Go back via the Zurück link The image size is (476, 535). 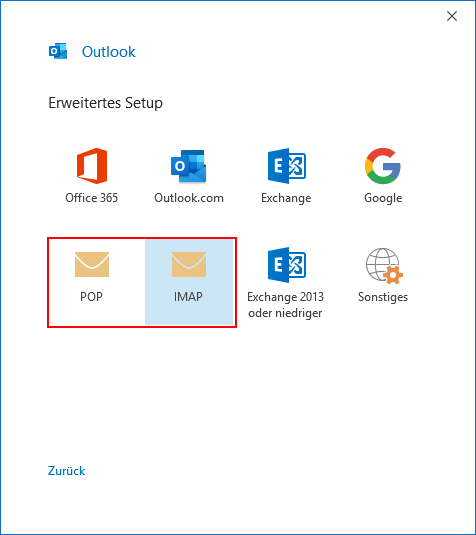point(67,471)
